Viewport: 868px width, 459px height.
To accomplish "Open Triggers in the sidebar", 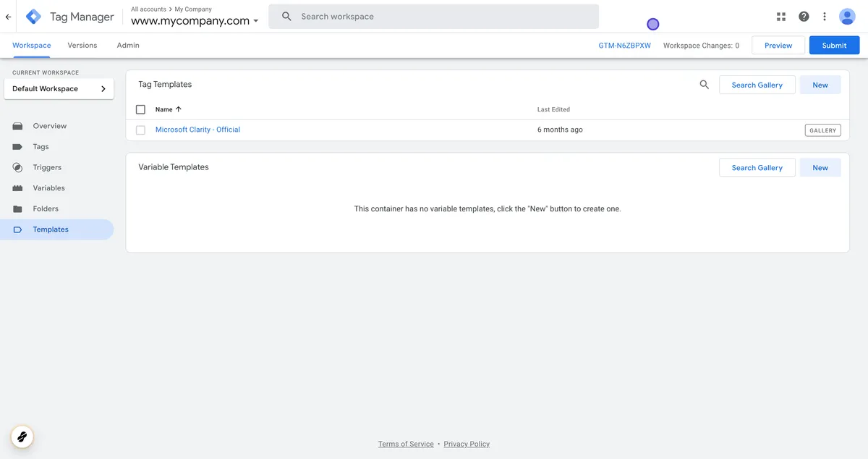I will 47,167.
